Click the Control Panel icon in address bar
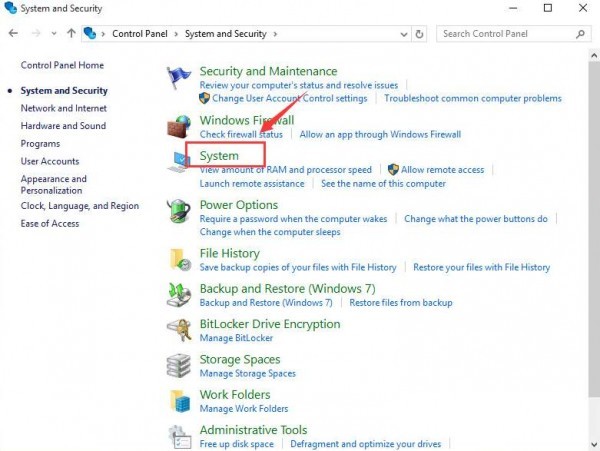Image resolution: width=600 pixels, height=451 pixels. click(x=90, y=33)
